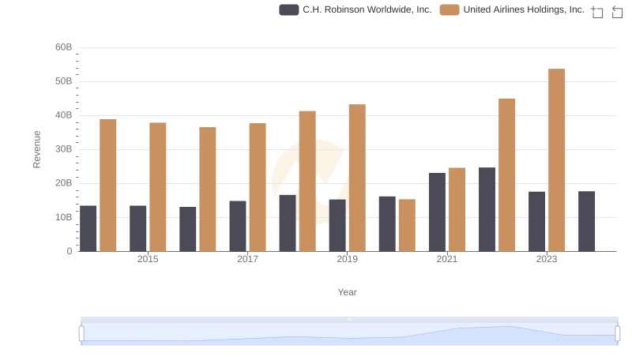Screen dimensions: 632x364
Task: Click the 2019 x-axis label
Action: [347, 259]
